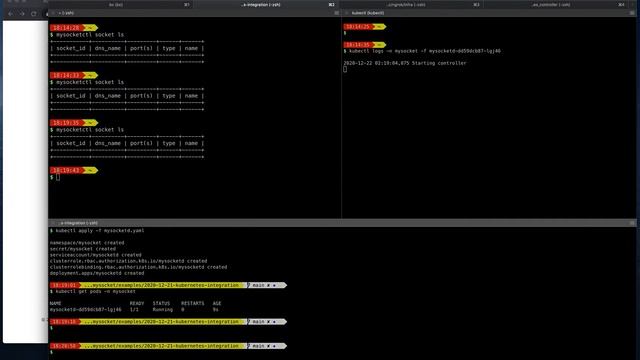Click the RESTARTS column header

[193, 304]
